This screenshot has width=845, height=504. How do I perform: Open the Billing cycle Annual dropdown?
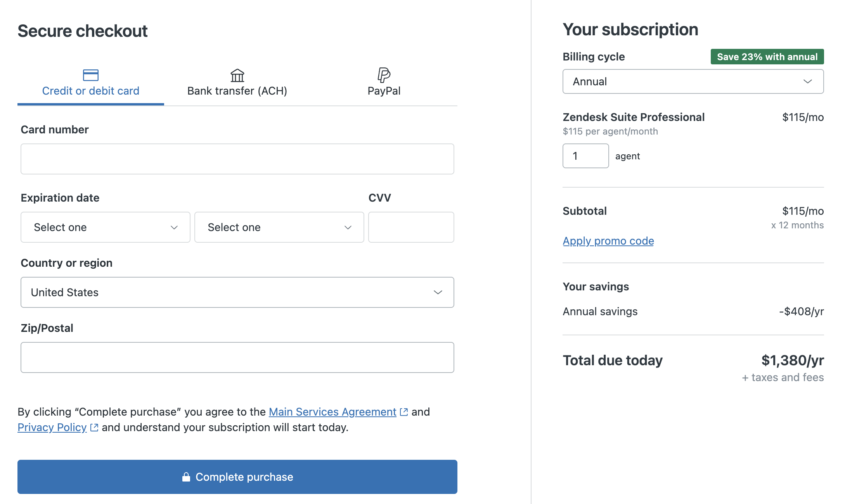pyautogui.click(x=693, y=81)
